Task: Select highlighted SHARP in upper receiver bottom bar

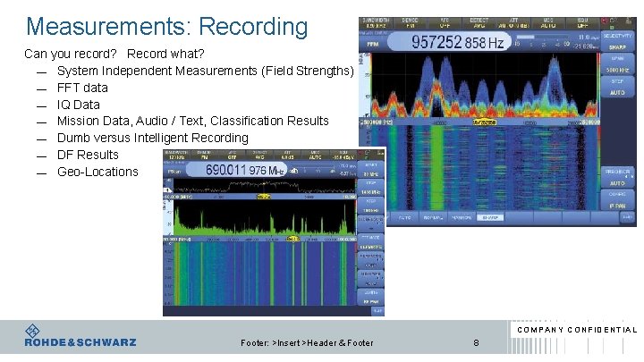Action: [x=490, y=217]
